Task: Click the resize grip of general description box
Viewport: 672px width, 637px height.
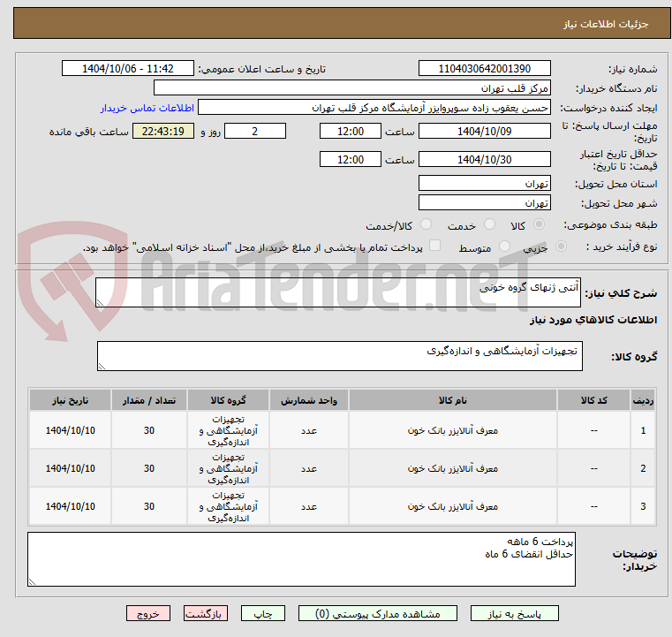Action: 101,303
